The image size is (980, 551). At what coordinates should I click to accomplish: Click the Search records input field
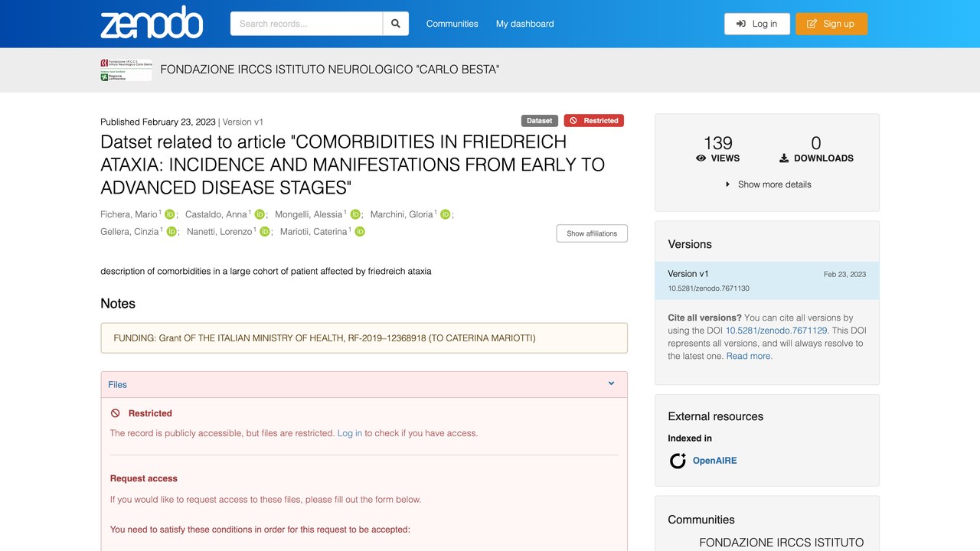point(306,24)
